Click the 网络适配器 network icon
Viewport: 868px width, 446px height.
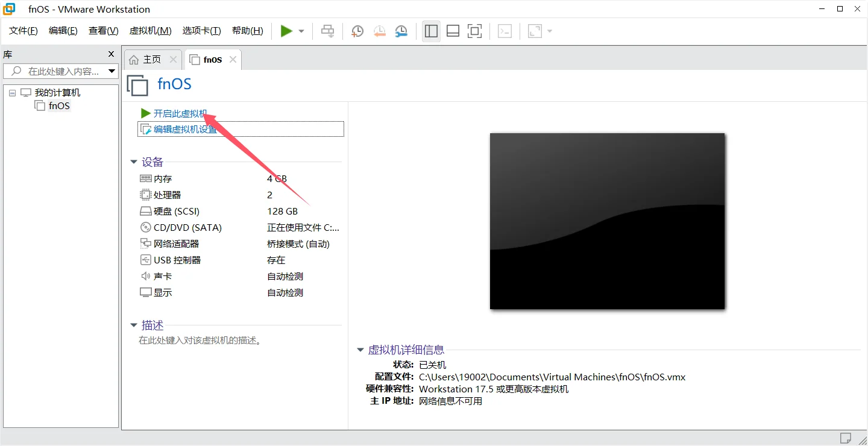pyautogui.click(x=145, y=243)
